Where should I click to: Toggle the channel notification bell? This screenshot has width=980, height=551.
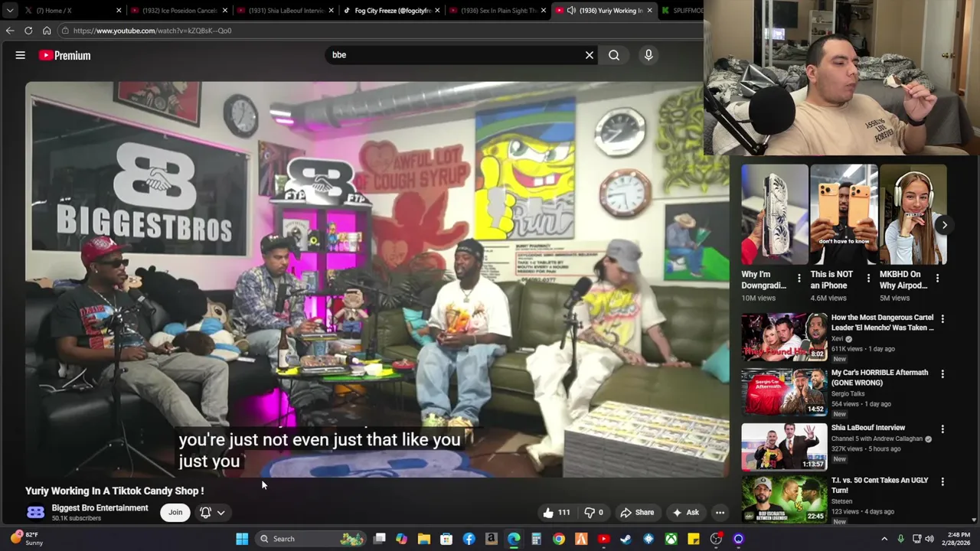point(205,513)
